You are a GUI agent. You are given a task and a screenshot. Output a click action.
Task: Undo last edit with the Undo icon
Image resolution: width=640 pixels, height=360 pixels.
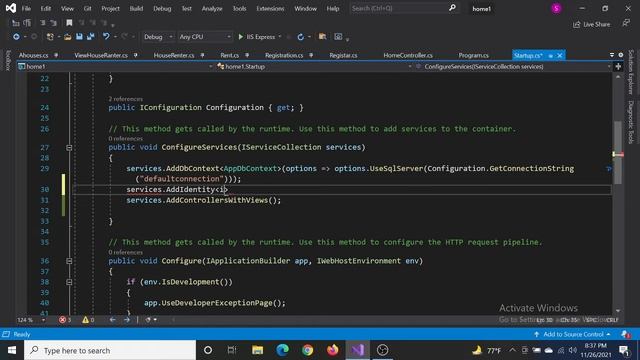tap(106, 37)
